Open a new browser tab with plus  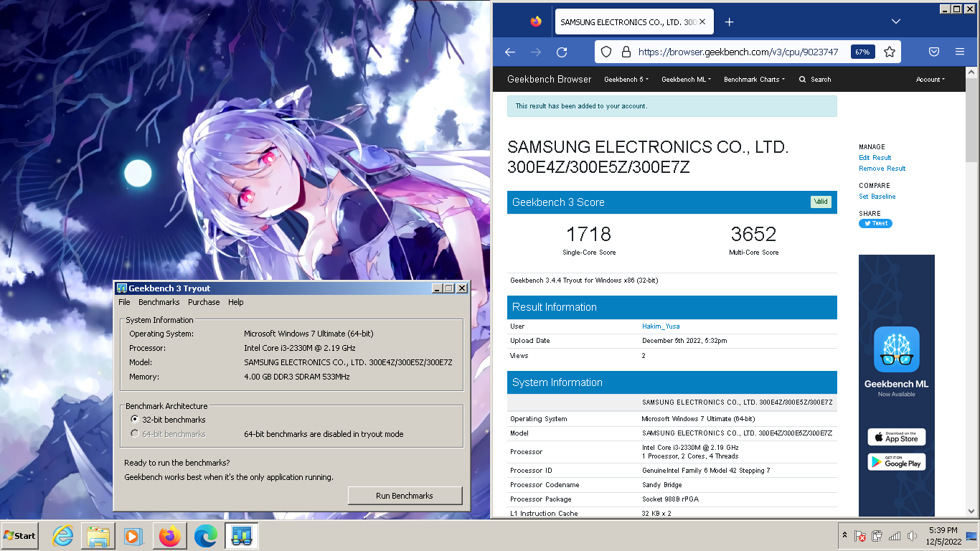click(x=729, y=22)
